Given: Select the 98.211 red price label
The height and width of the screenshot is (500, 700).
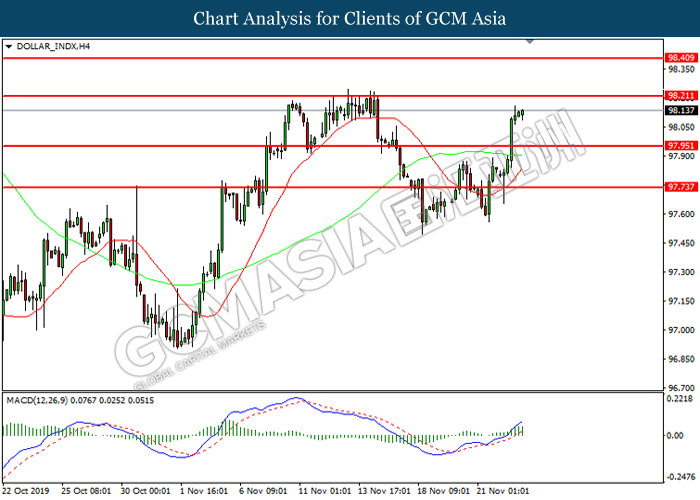Looking at the screenshot, I should [681, 96].
